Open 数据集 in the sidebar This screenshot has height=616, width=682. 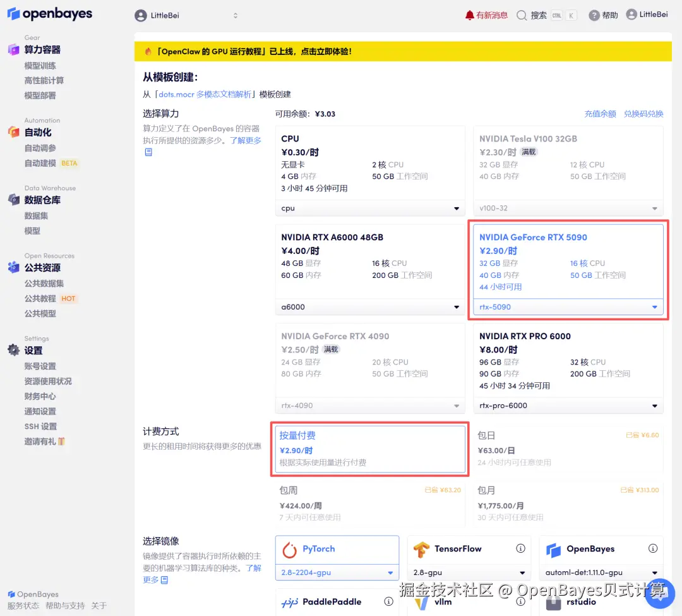tap(36, 216)
